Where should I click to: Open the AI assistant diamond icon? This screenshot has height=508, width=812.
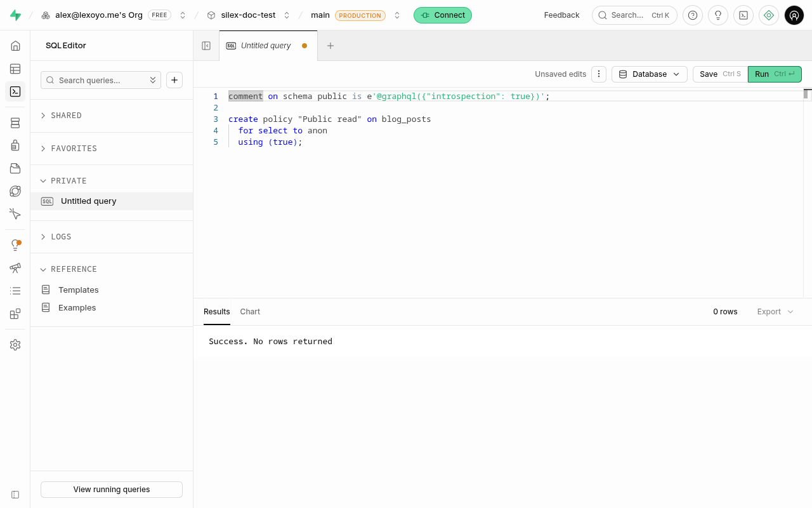[769, 15]
